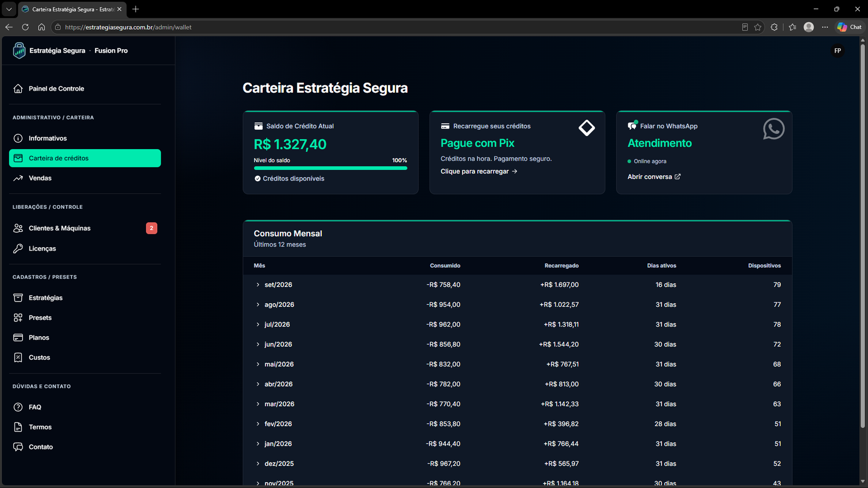Screen dimensions: 868x488
Task: Click the Estratégia Segura logo icon
Action: (19, 50)
